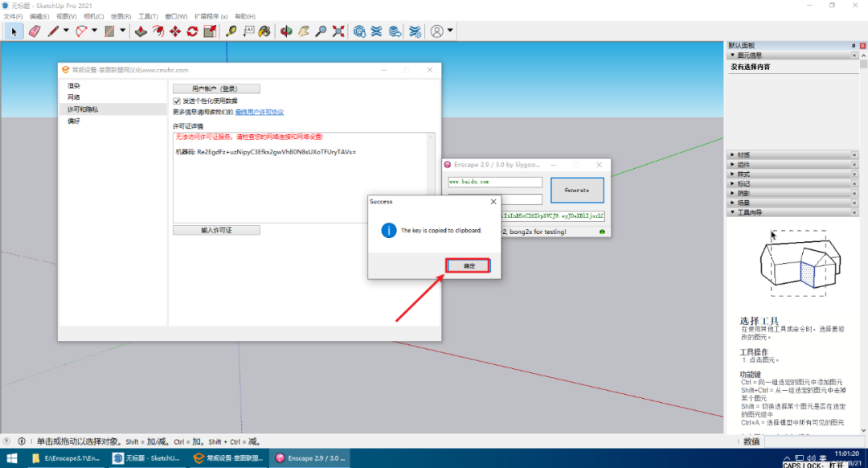Screen dimensions: 868x468
Task: Select 网络 in the settings sidebar
Action: tap(74, 97)
